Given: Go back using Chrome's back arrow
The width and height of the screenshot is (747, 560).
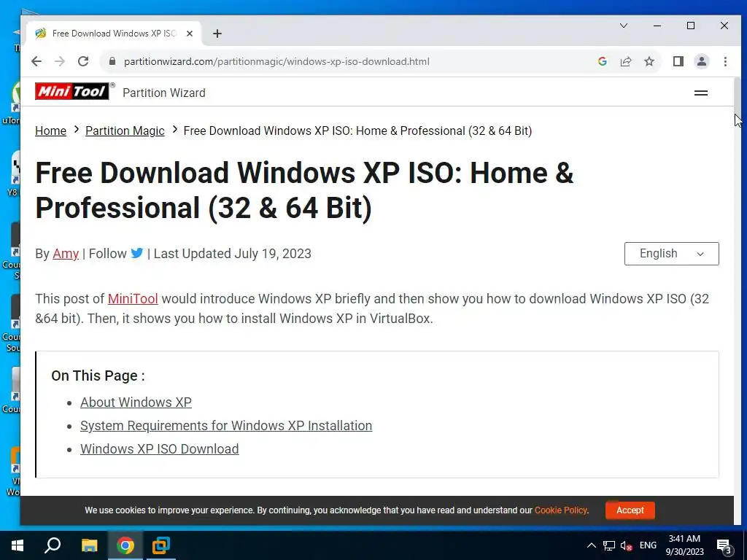Looking at the screenshot, I should click(x=36, y=61).
